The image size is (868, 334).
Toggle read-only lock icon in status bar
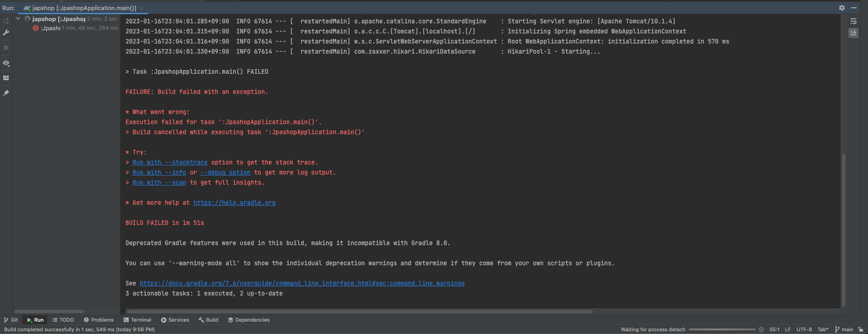click(861, 329)
